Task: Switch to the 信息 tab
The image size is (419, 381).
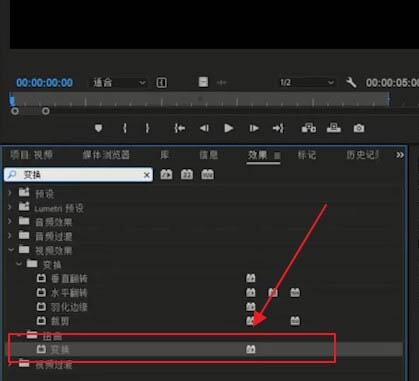Action: click(209, 155)
